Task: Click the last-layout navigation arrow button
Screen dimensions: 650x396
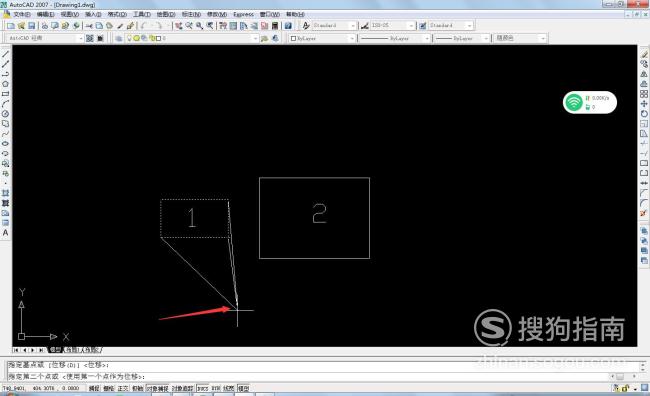Action: tap(41, 350)
